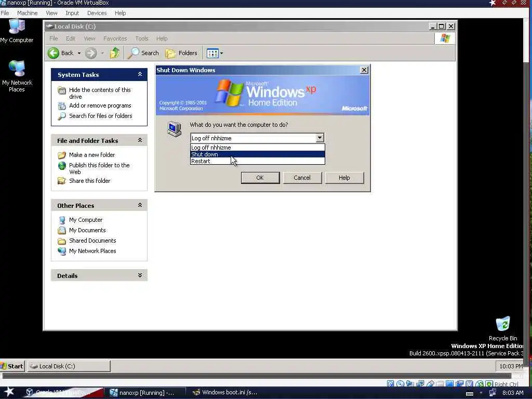Switch to Windows boot.ini host taskbar item

pos(224,393)
